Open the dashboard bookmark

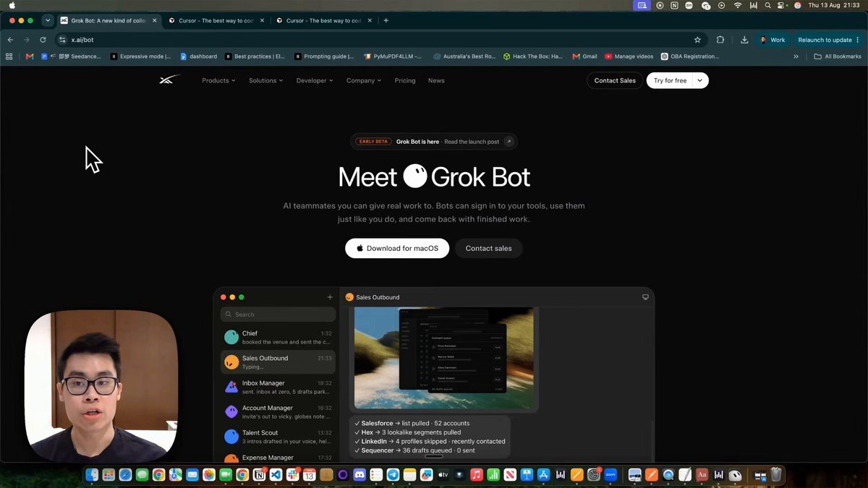click(199, 56)
